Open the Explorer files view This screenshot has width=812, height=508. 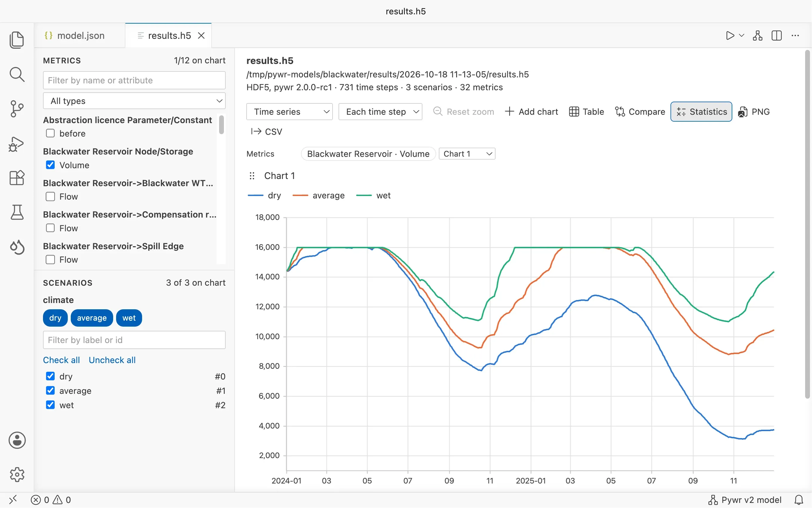click(x=17, y=40)
